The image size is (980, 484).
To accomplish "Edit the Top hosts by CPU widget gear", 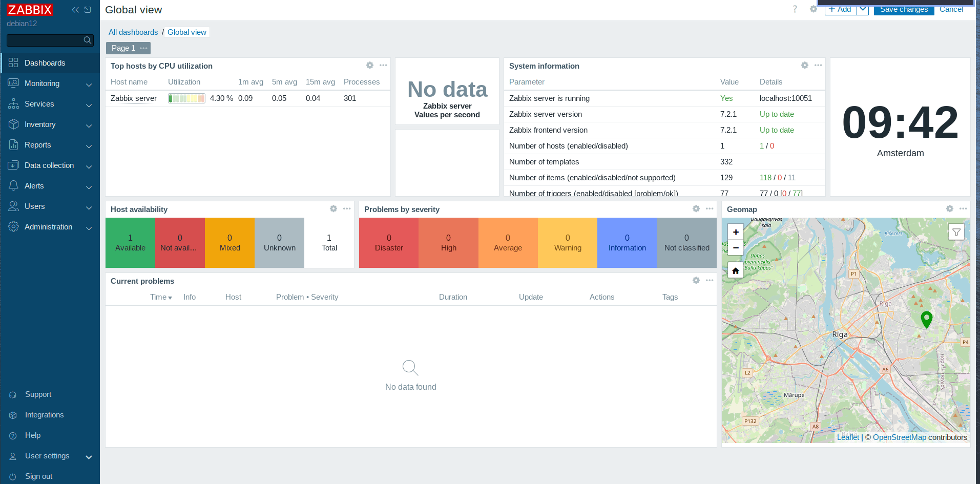I will tap(370, 65).
